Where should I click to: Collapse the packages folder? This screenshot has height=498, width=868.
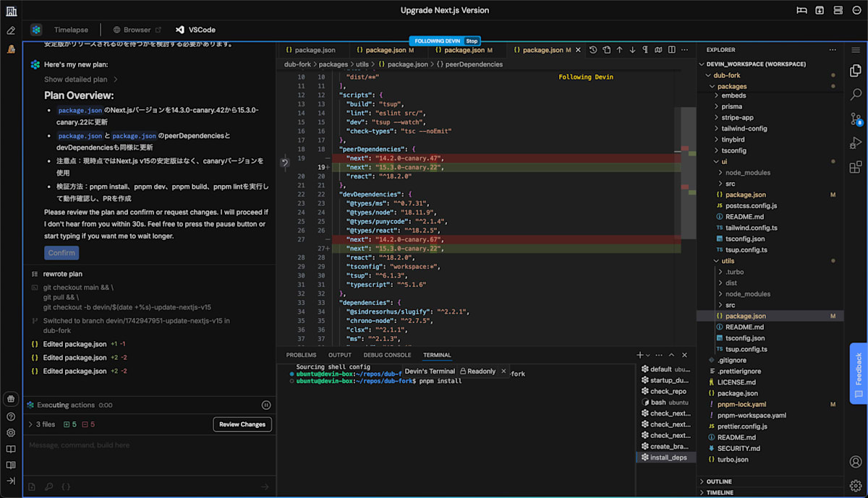[x=731, y=86]
